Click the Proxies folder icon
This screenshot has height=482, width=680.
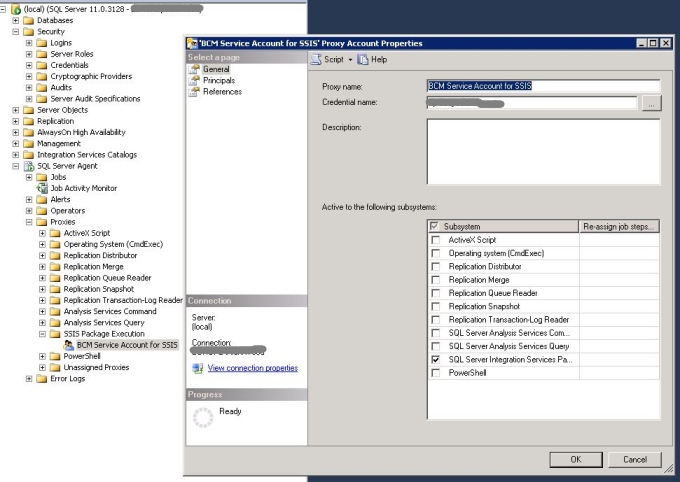coord(42,222)
